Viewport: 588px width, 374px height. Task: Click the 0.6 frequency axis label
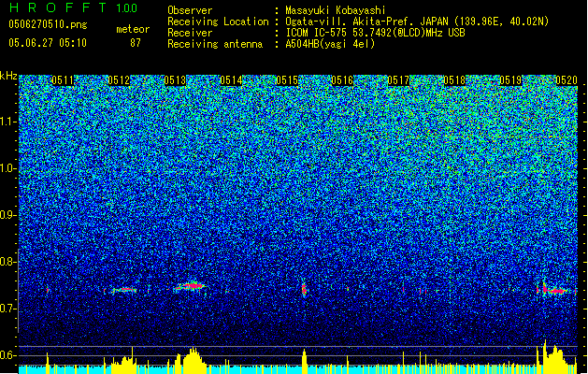pyautogui.click(x=8, y=355)
